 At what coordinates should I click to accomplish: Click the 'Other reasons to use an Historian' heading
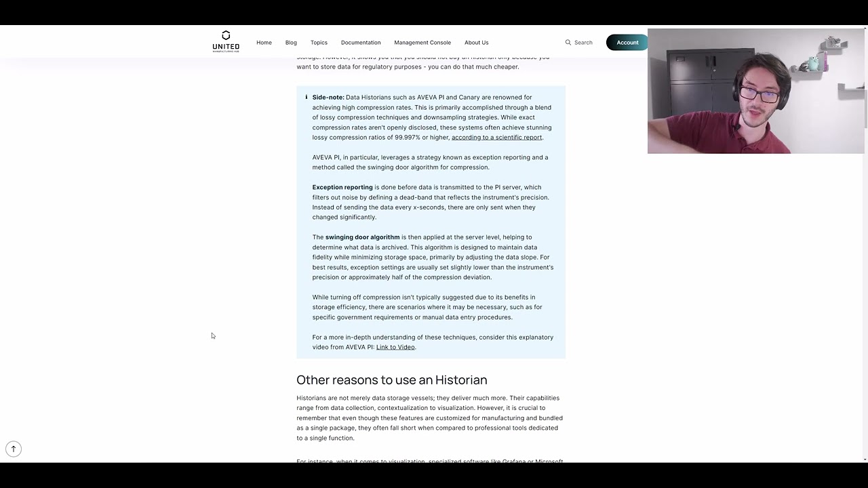pos(392,380)
